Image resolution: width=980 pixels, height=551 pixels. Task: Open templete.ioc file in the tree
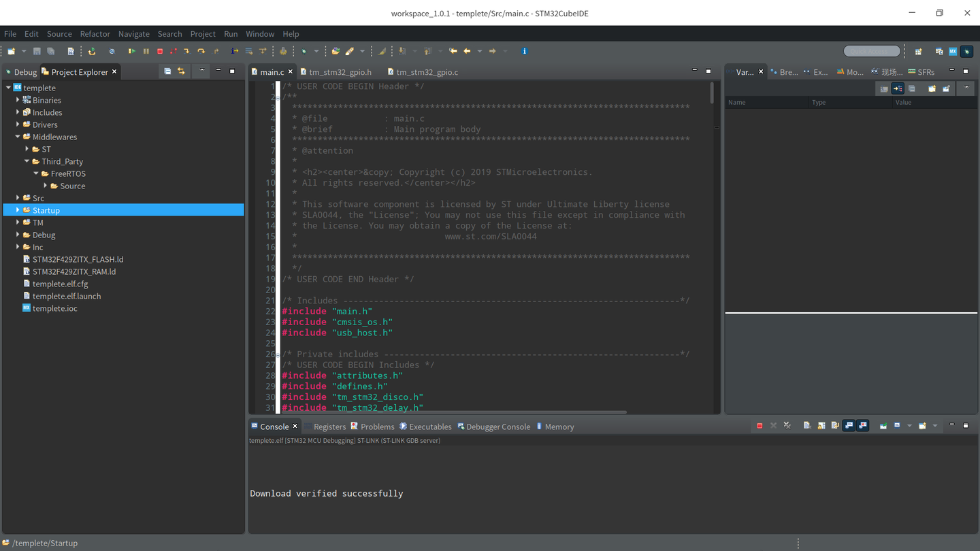(x=54, y=308)
